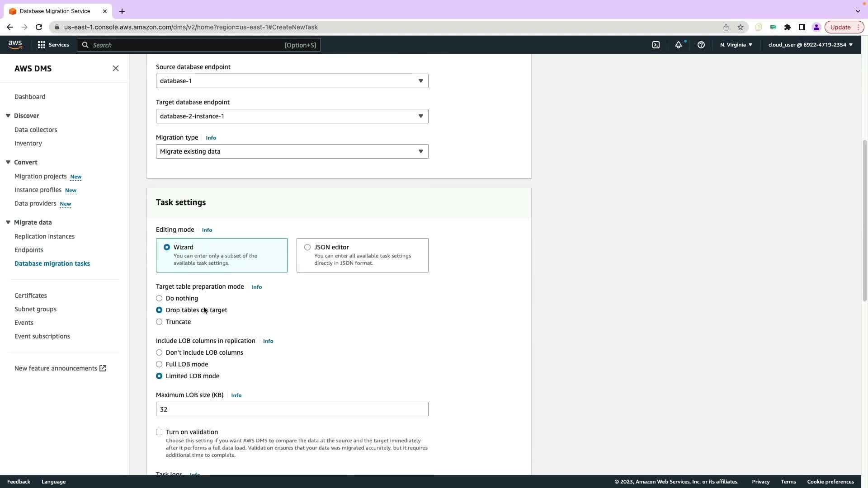Open the notifications bell icon
The width and height of the screenshot is (868, 488).
click(679, 45)
